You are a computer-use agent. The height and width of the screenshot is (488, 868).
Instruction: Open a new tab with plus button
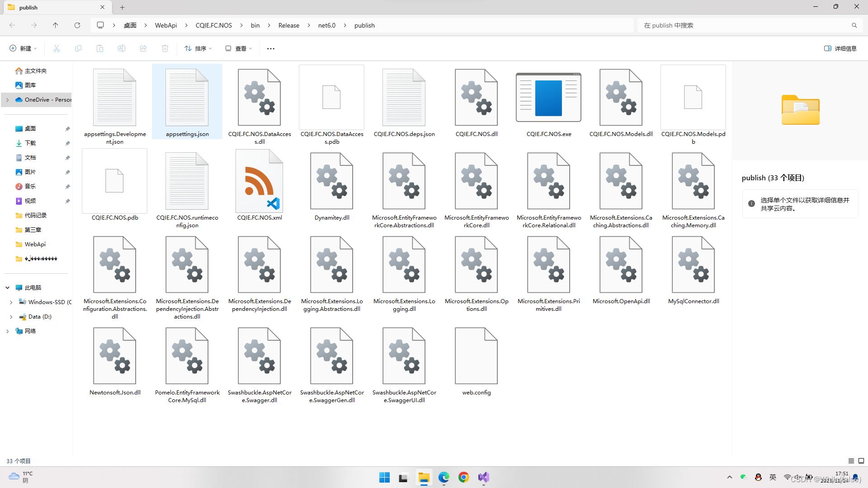[122, 7]
